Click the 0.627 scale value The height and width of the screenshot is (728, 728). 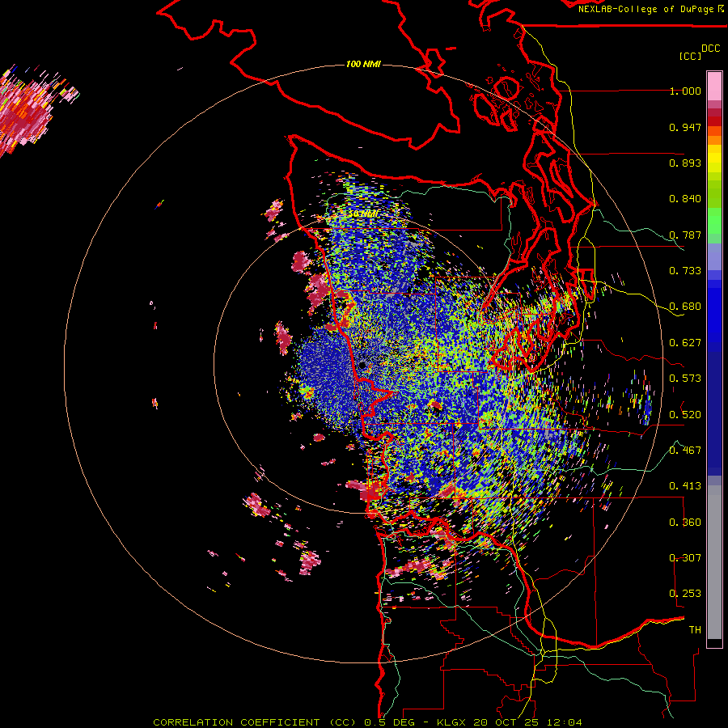[x=685, y=343]
